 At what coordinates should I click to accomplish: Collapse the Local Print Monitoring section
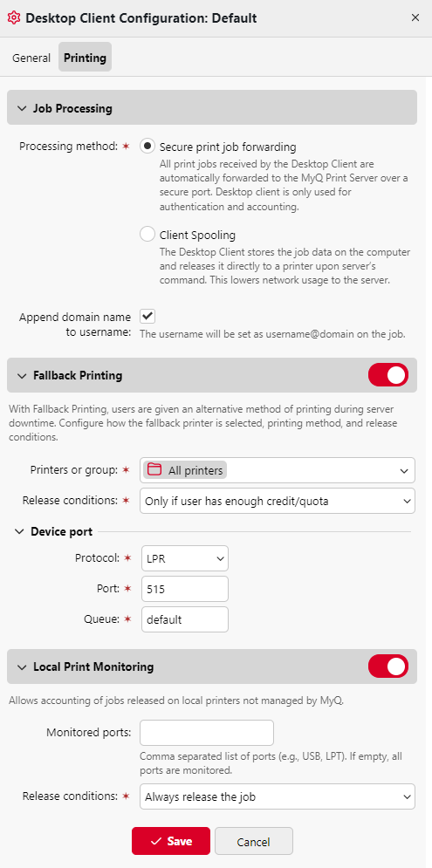click(22, 667)
